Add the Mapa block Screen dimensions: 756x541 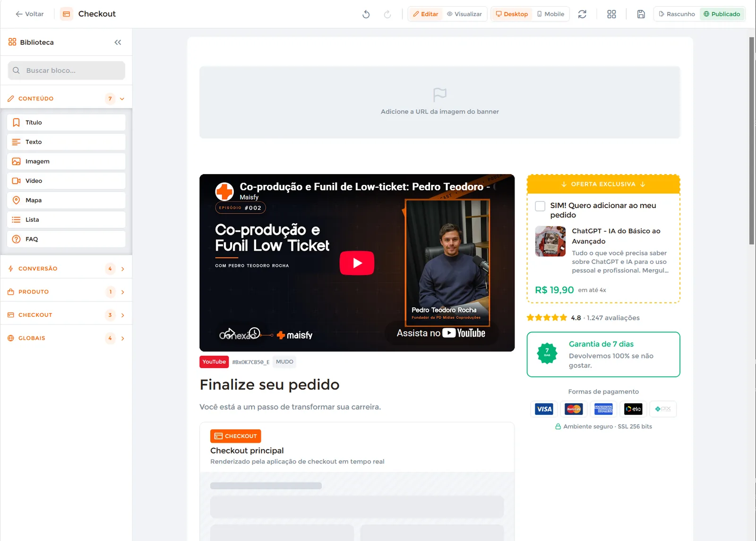point(66,200)
